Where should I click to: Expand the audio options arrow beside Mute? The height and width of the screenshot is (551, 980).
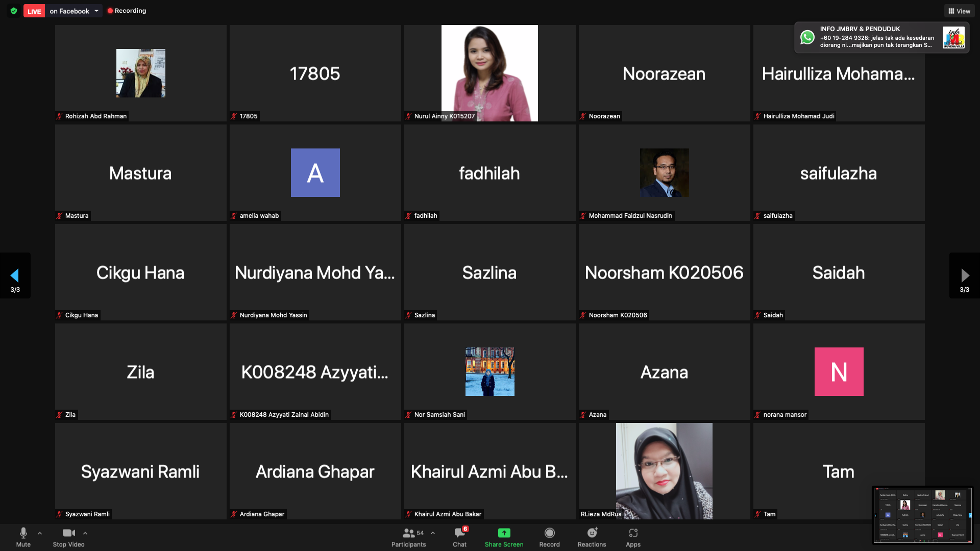tap(40, 533)
